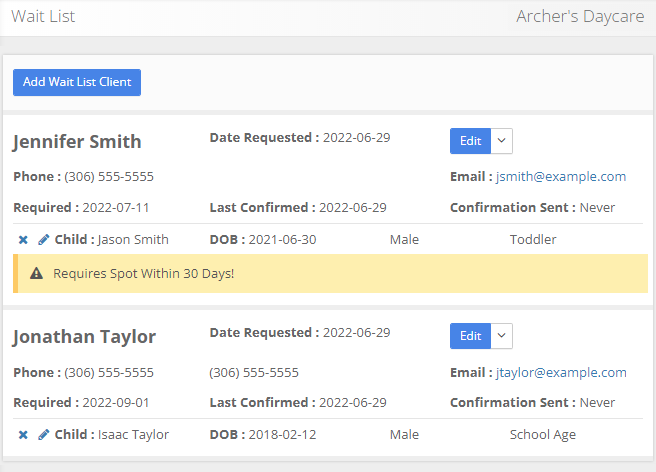Expand the dropdown arrow beside Jennifer Smith's Edit
The image size is (656, 472).
tap(502, 141)
